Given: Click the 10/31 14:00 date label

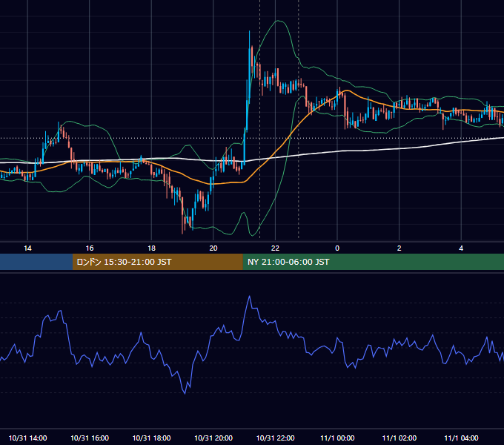Looking at the screenshot, I should 27,438.
